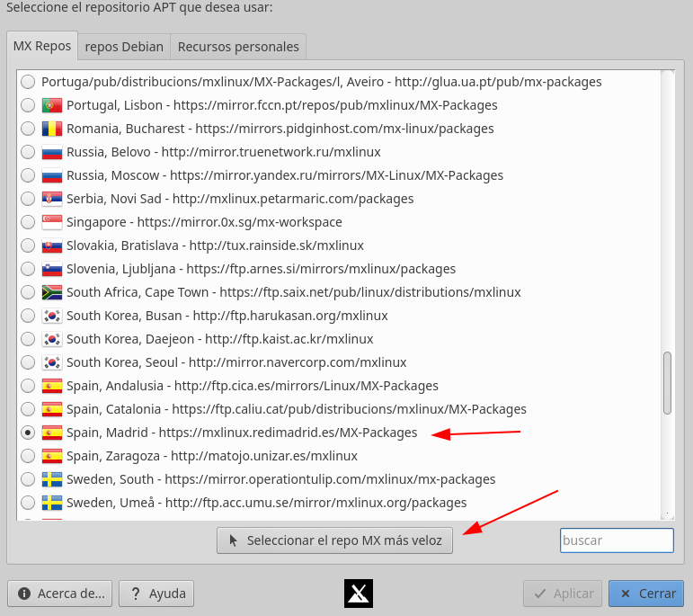Click the Korean flag on Daejeon row
This screenshot has width=693, height=616.
52,339
